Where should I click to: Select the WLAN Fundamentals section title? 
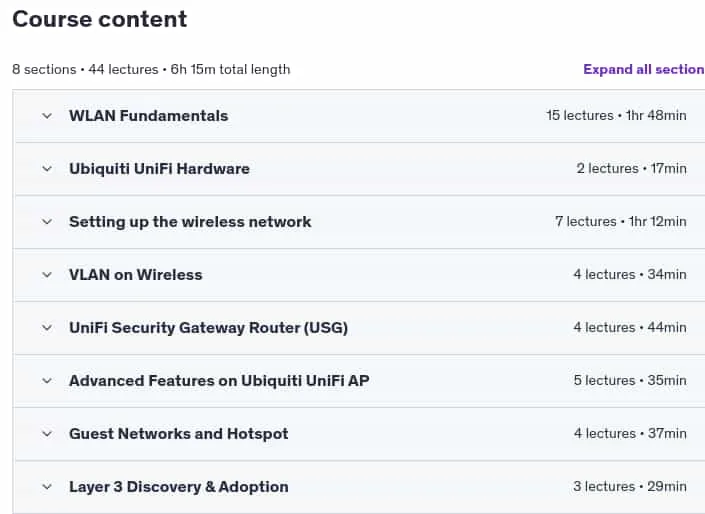point(149,116)
